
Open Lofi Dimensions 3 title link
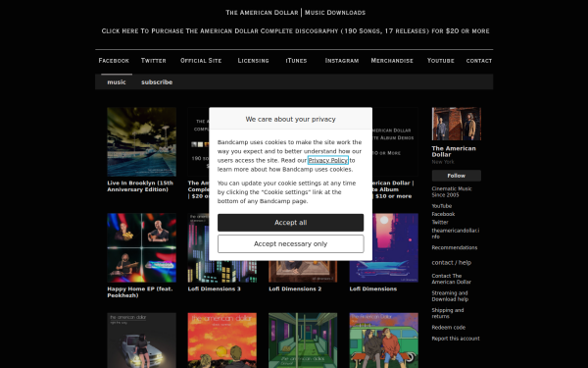pos(214,289)
